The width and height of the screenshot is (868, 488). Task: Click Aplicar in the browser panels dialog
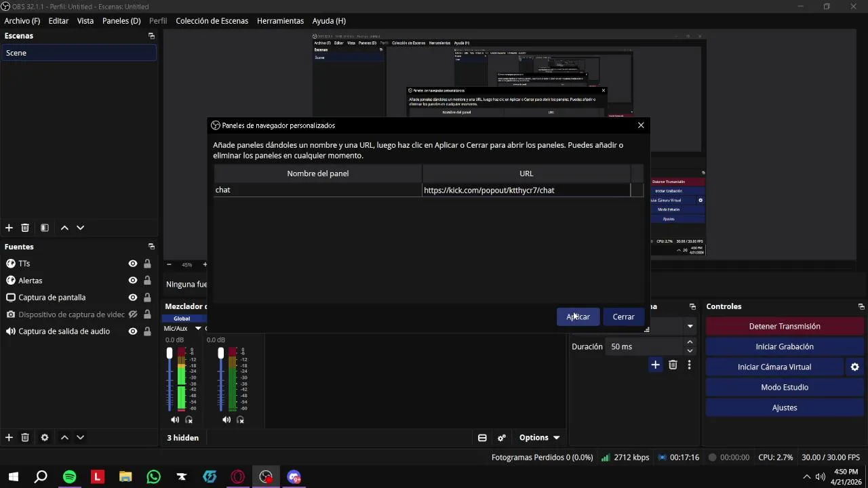click(578, 317)
